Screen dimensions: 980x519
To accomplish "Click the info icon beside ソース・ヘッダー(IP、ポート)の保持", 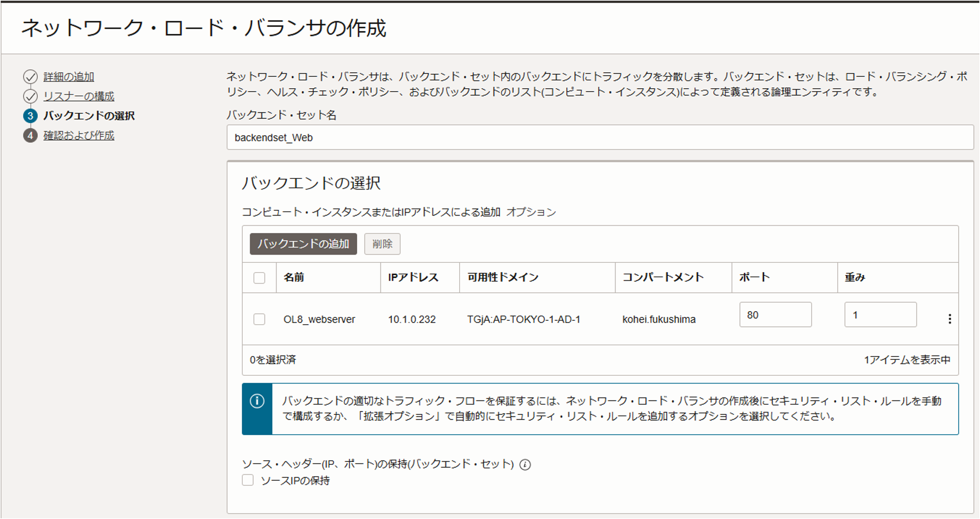I will 525,465.
